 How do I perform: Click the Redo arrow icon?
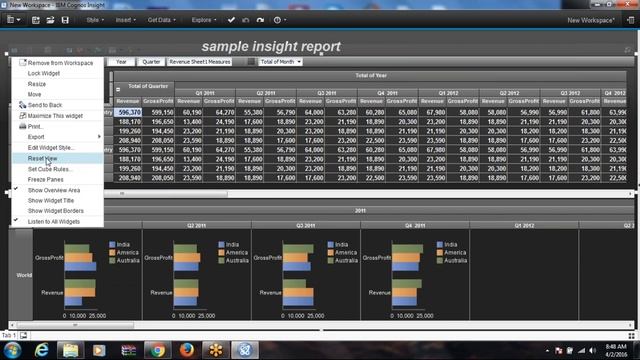coord(260,20)
